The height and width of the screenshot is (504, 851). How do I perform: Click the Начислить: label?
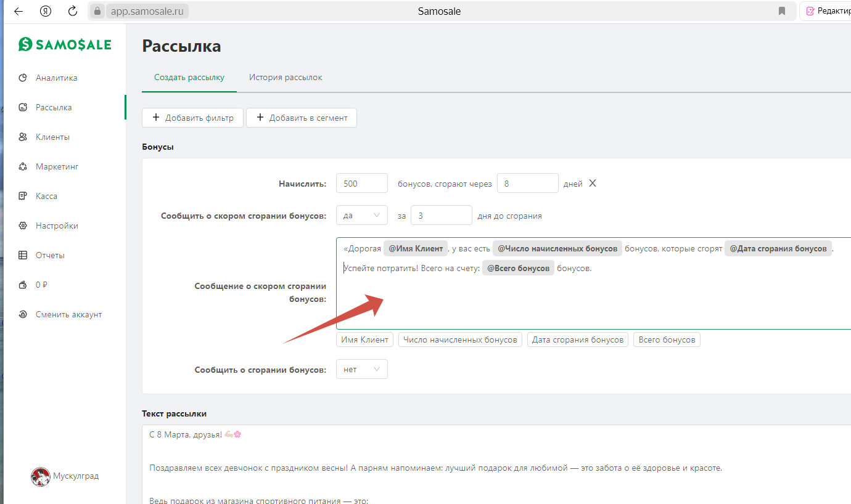click(x=302, y=184)
